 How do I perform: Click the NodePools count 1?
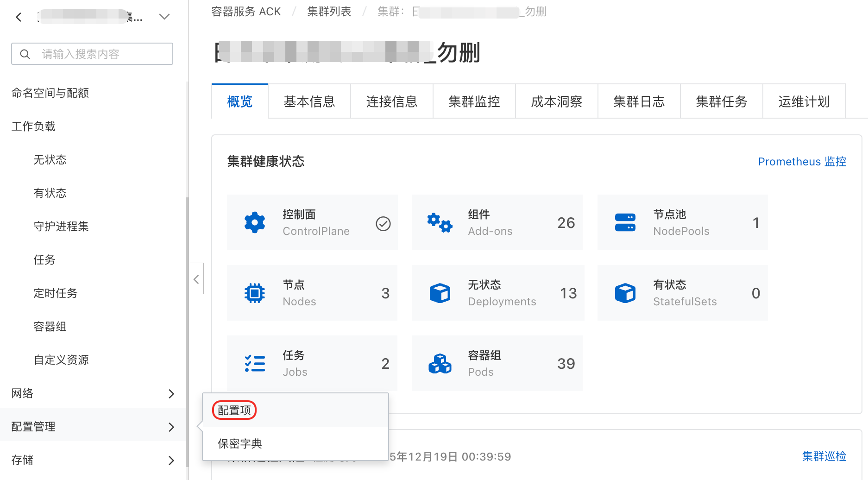pyautogui.click(x=756, y=223)
